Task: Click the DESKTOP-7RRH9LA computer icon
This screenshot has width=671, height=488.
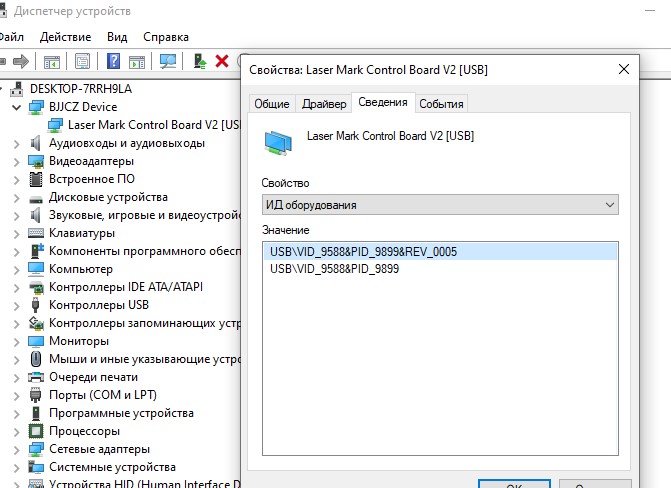Action: (x=17, y=89)
